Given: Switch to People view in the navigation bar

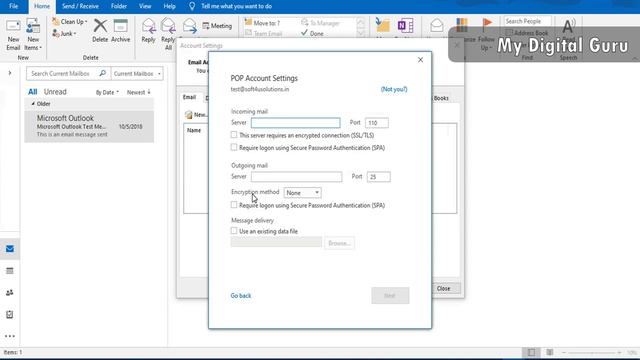Looking at the screenshot, I should 10,293.
